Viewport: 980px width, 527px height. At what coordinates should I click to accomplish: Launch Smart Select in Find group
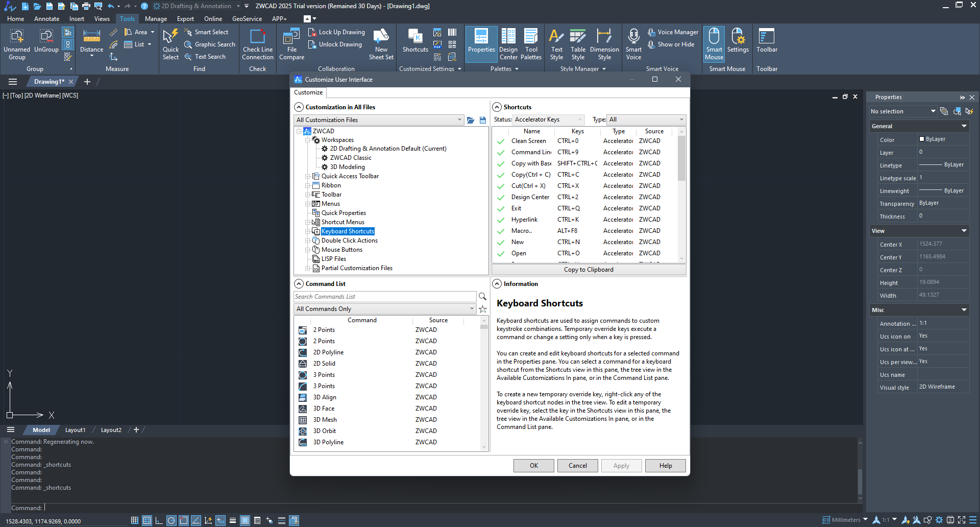pos(206,32)
